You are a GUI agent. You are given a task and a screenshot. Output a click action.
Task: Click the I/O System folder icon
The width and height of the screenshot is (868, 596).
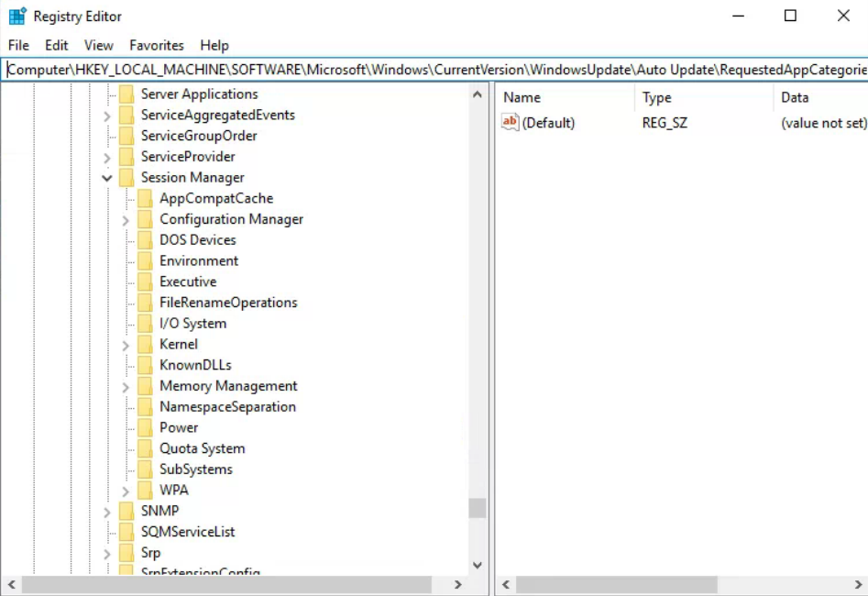pyautogui.click(x=145, y=324)
